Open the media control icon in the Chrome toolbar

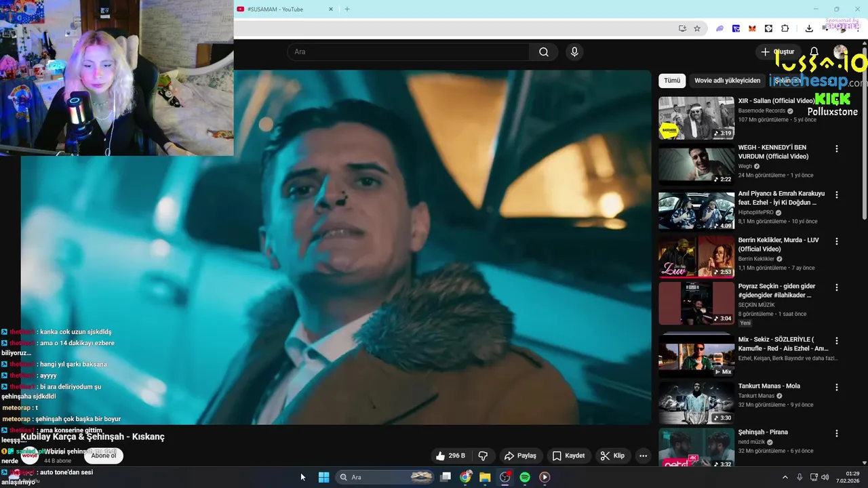(x=825, y=28)
